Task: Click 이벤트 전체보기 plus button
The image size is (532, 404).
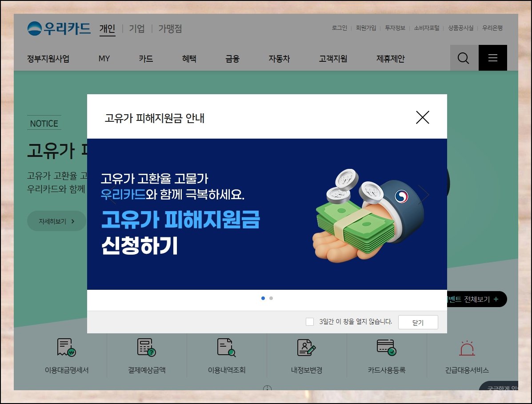Action: 477,299
